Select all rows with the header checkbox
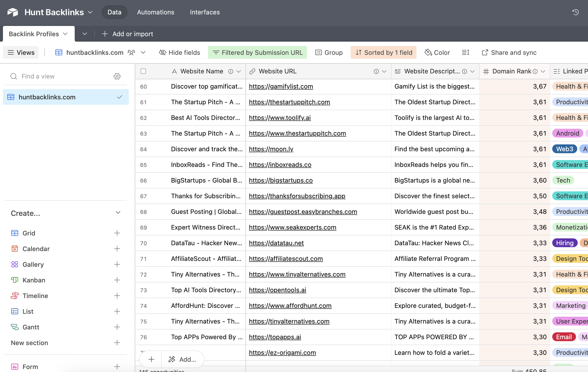The image size is (588, 372). pyautogui.click(x=143, y=71)
